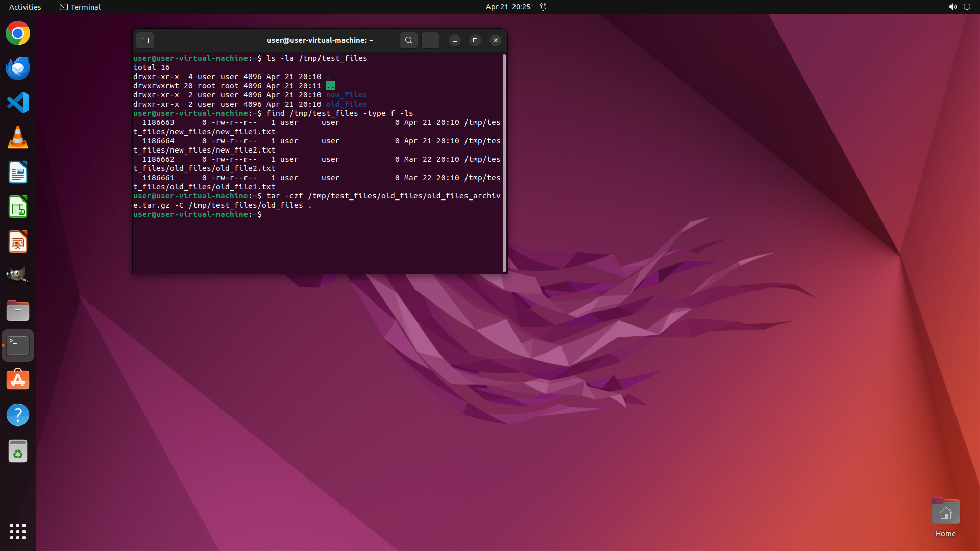Open LibreOffice Writer from the dock
Screen dimensions: 980x551
(18, 172)
